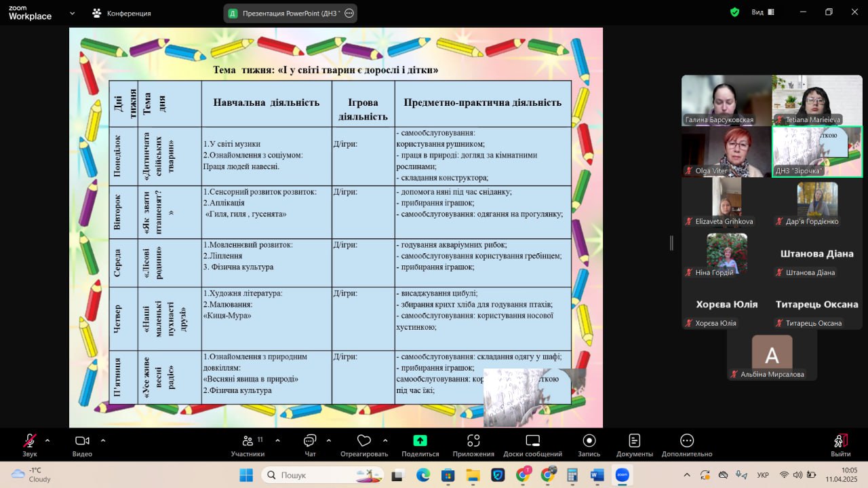
Task: Open Task View on the taskbar
Action: [397, 475]
